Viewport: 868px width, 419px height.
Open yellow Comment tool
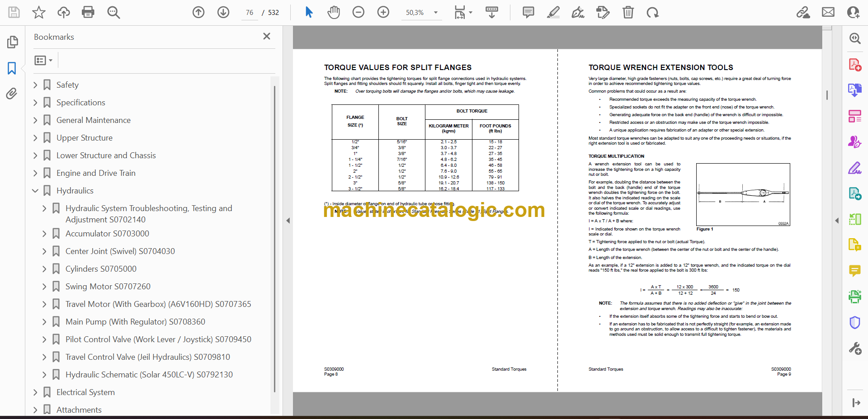[x=854, y=271]
